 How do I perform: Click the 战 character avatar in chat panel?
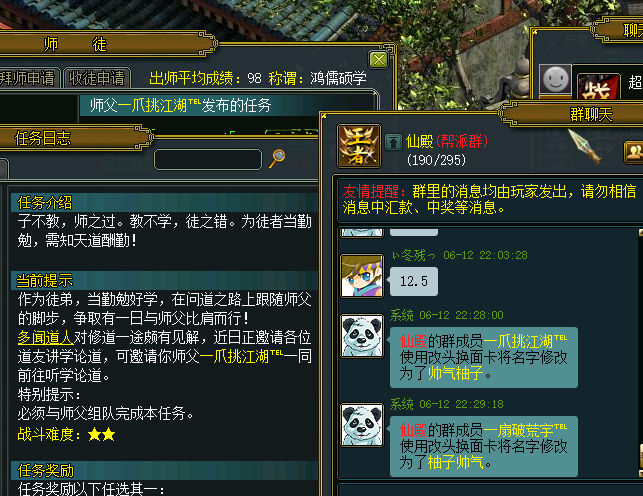click(x=598, y=86)
